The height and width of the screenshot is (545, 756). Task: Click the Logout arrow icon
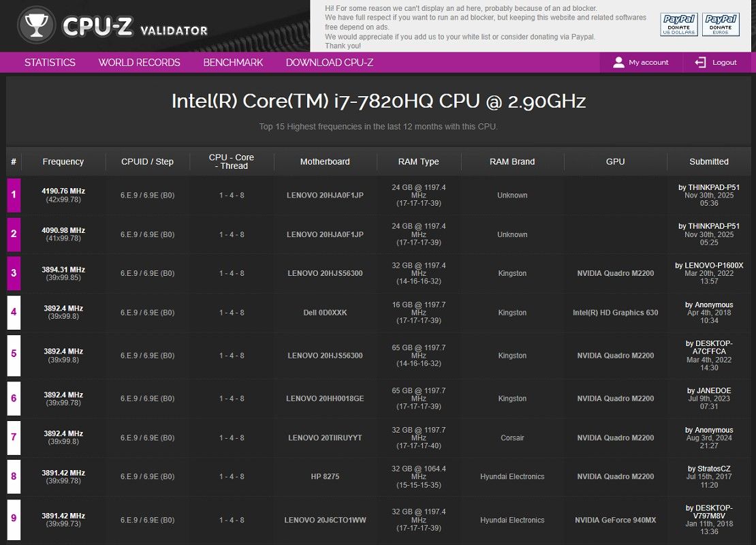click(700, 62)
